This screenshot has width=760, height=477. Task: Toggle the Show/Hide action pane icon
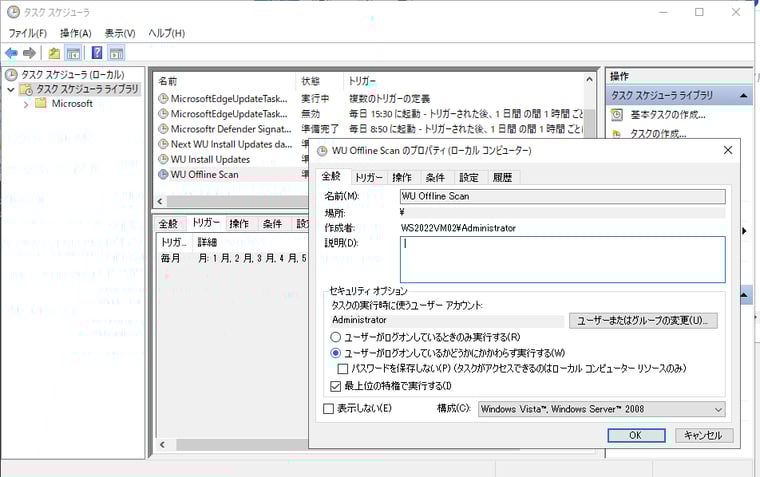pyautogui.click(x=116, y=53)
